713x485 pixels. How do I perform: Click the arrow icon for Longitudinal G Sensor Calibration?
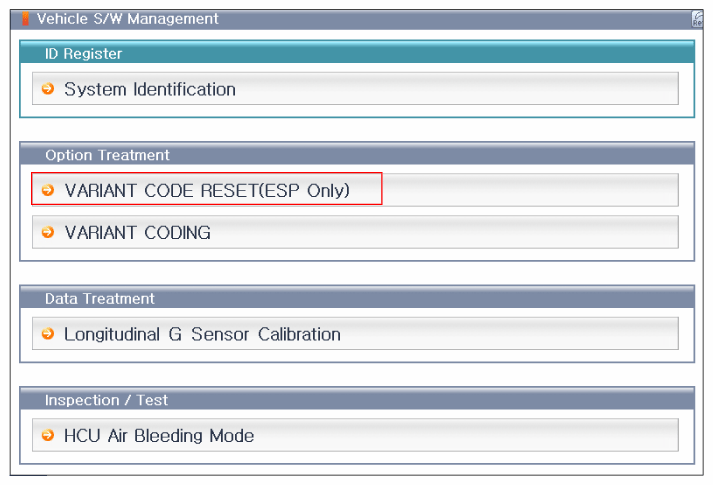click(x=47, y=334)
